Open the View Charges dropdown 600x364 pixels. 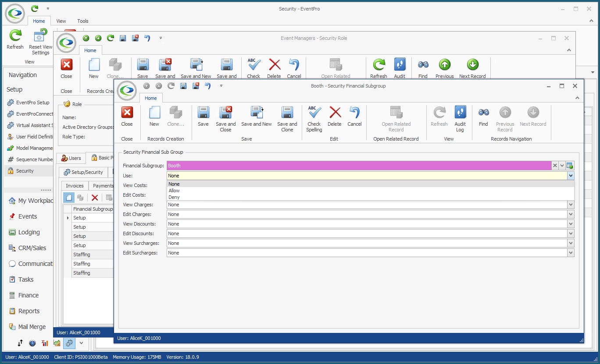point(571,205)
